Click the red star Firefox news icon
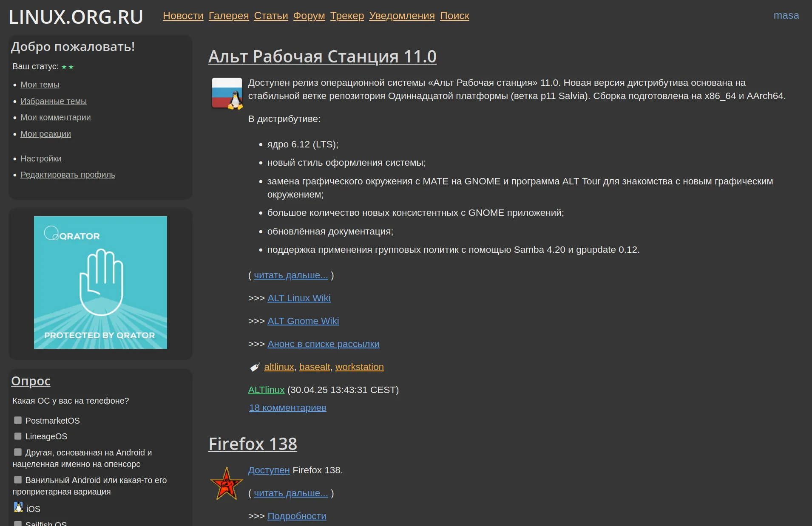The image size is (812, 526). coord(227,484)
